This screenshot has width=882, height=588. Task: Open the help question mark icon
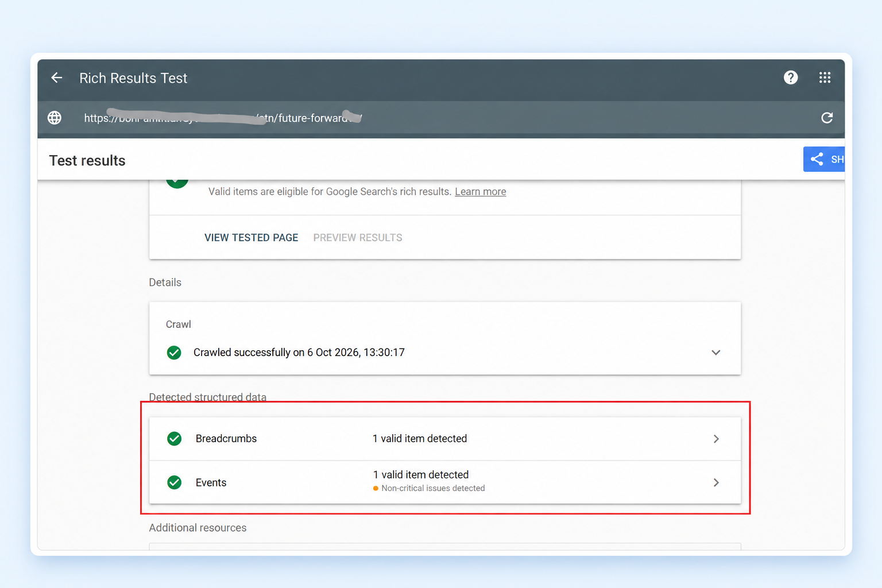tap(791, 78)
